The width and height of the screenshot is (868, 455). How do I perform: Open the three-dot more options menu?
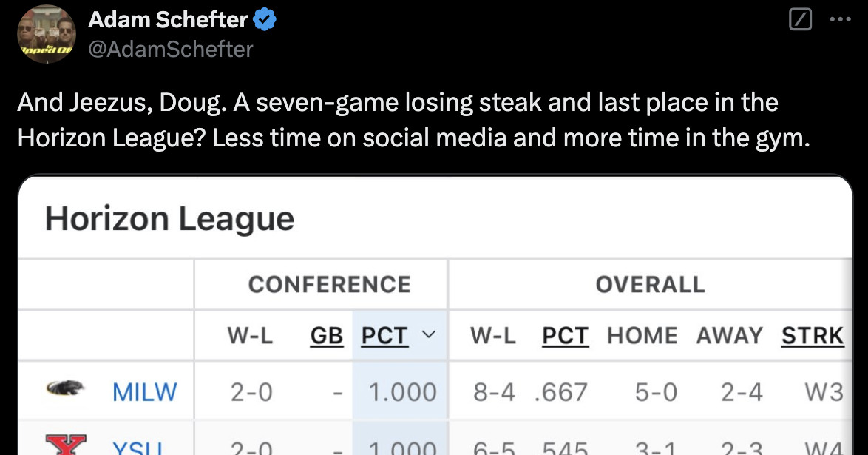(x=841, y=21)
